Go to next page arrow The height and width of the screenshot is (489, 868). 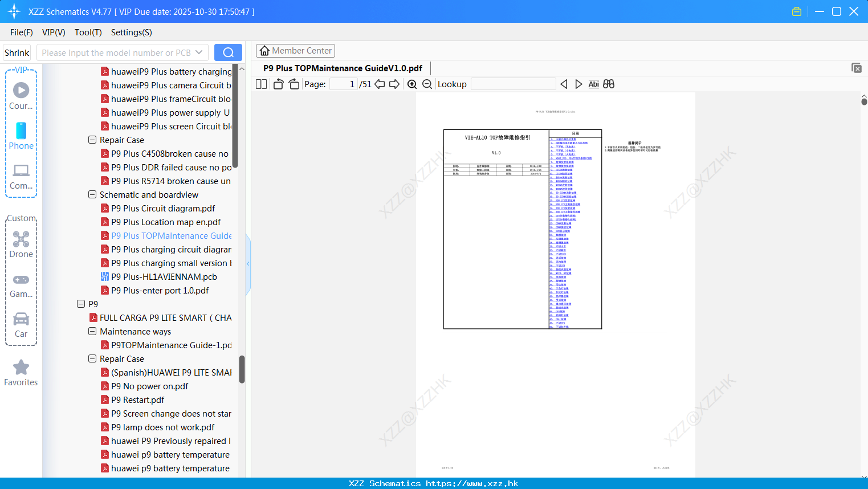[x=394, y=84]
